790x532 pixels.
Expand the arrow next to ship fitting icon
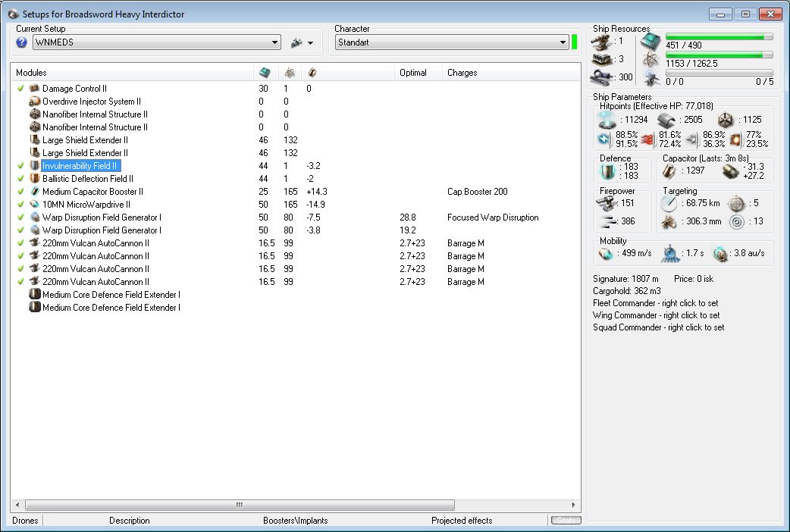(x=310, y=43)
